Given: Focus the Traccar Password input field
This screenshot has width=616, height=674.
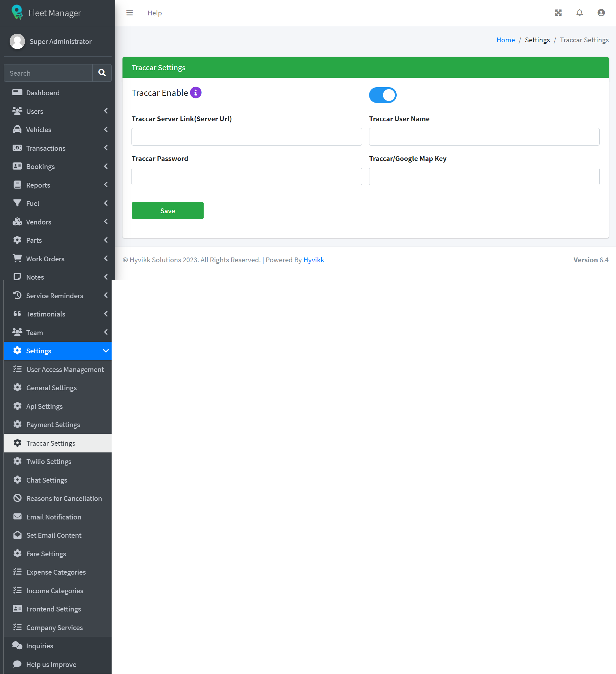Looking at the screenshot, I should coord(247,177).
